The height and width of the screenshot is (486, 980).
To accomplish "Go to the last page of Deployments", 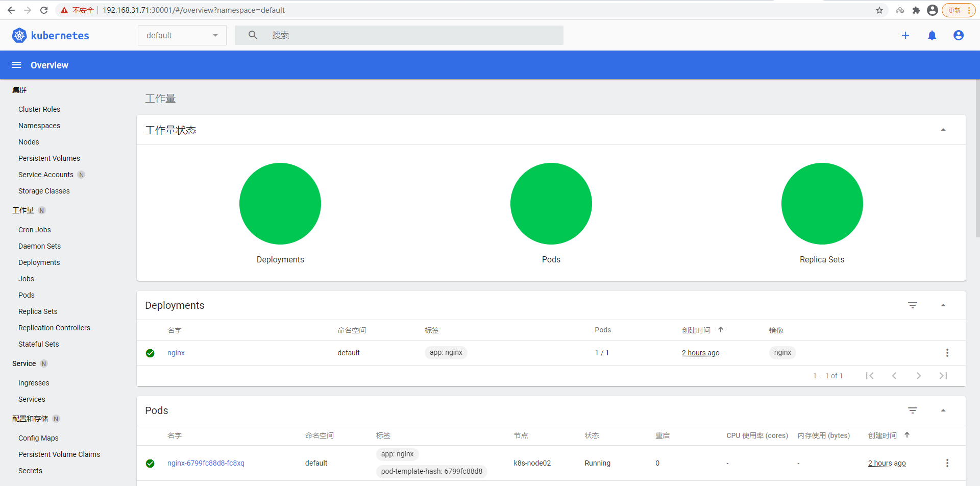I will coord(943,376).
